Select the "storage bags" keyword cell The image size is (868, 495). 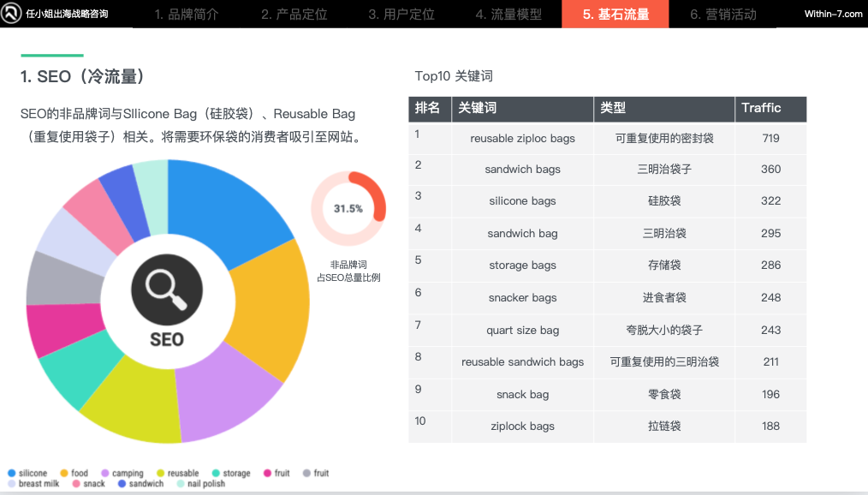pos(522,265)
